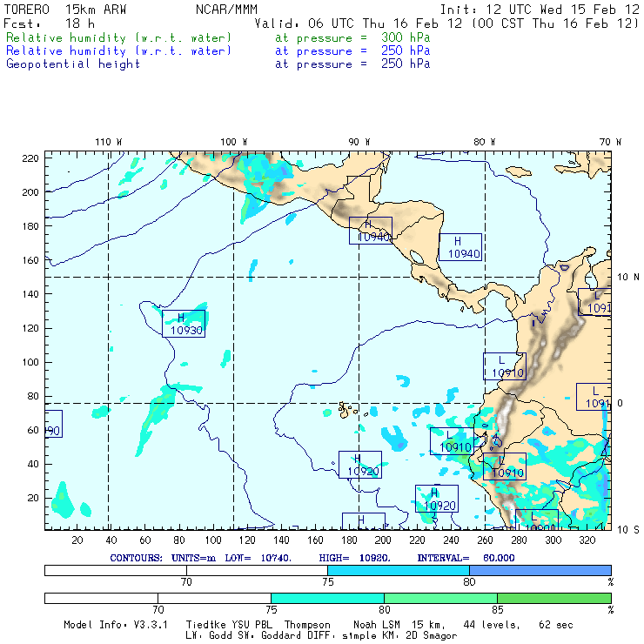644x644 pixels.
Task: Click the "KM: 2D Smagor" text
Action: click(x=419, y=636)
